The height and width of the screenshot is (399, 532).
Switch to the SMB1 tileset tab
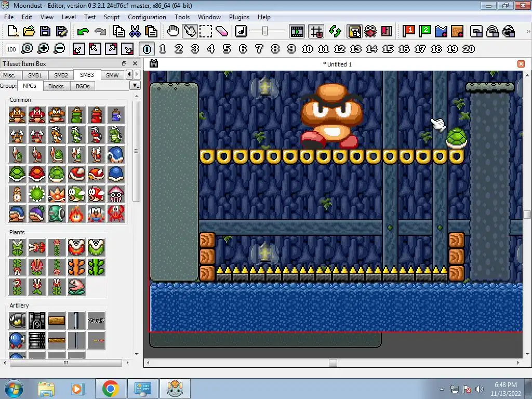point(35,75)
